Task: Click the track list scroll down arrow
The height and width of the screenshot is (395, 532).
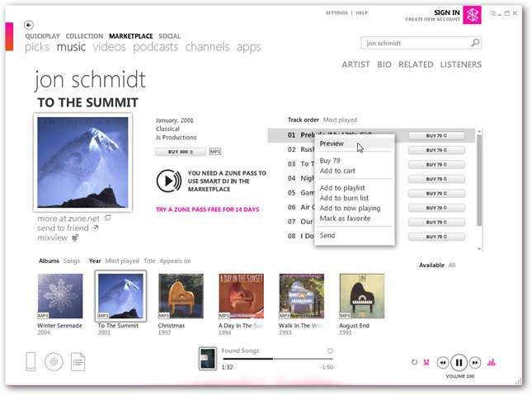Action: tap(479, 249)
